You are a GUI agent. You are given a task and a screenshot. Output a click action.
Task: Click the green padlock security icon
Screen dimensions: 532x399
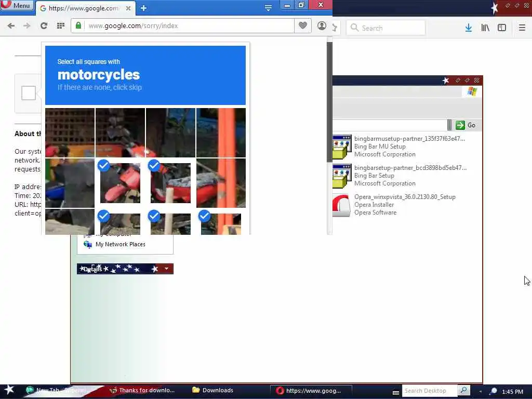coord(78,25)
